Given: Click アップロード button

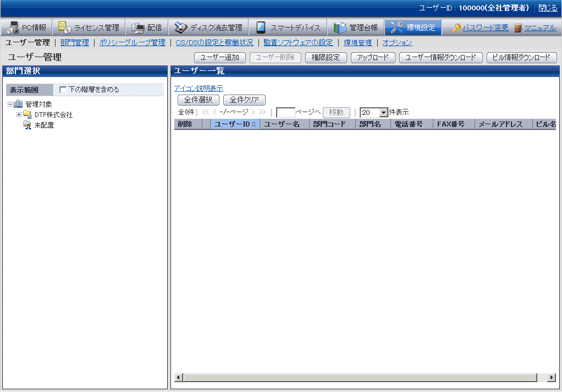Looking at the screenshot, I should 373,58.
